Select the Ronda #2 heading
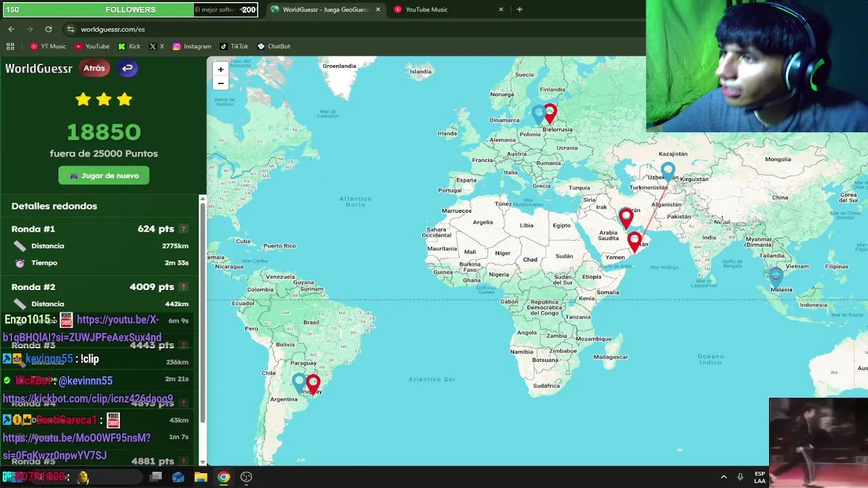 (x=33, y=287)
